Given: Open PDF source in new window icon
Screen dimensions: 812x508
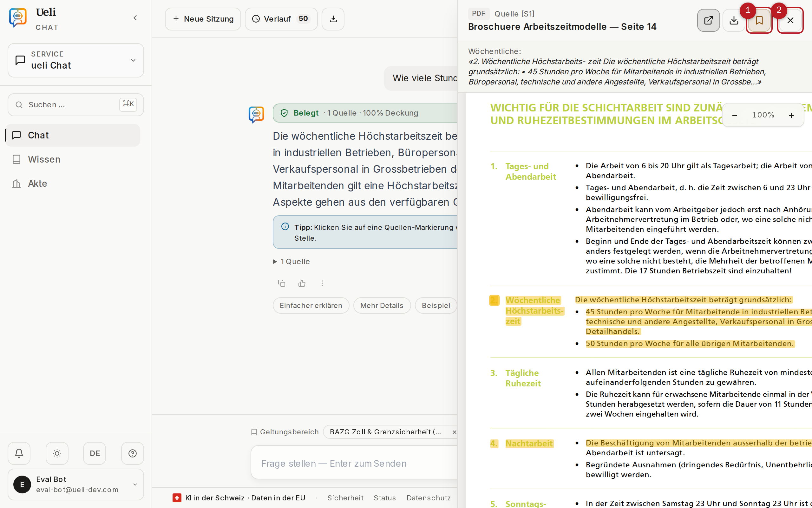Looking at the screenshot, I should point(708,20).
